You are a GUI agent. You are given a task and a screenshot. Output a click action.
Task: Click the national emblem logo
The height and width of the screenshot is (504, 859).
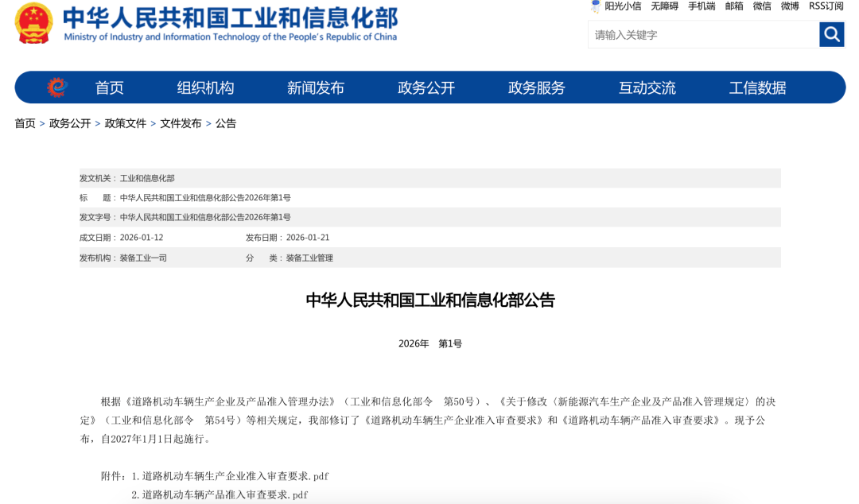tap(33, 23)
